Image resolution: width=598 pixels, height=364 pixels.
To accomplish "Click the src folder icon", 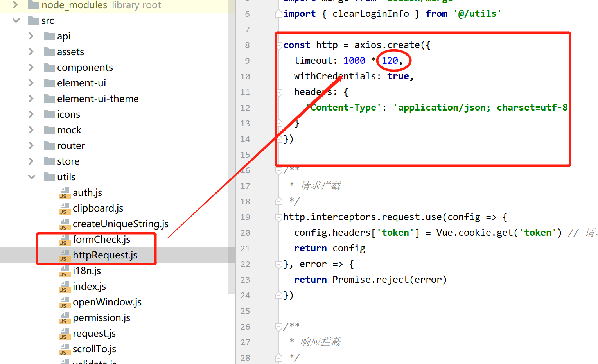I will click(x=34, y=20).
